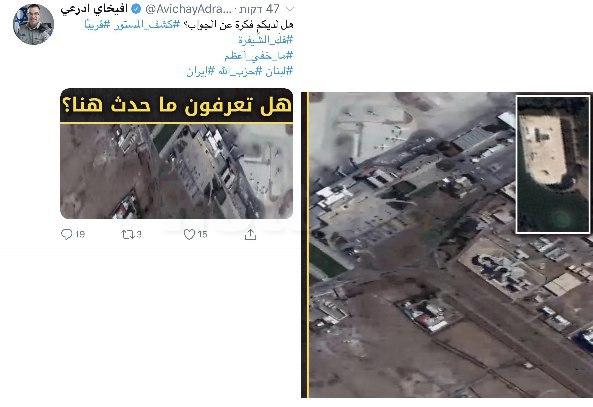593x407 pixels.
Task: Click the white-bordered inset satellite picture
Action: click(553, 165)
